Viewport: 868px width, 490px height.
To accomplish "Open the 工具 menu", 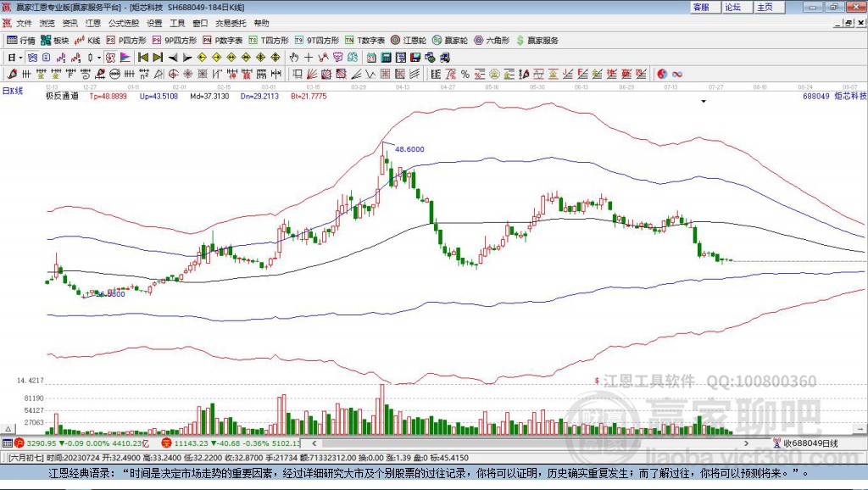I will pyautogui.click(x=177, y=23).
